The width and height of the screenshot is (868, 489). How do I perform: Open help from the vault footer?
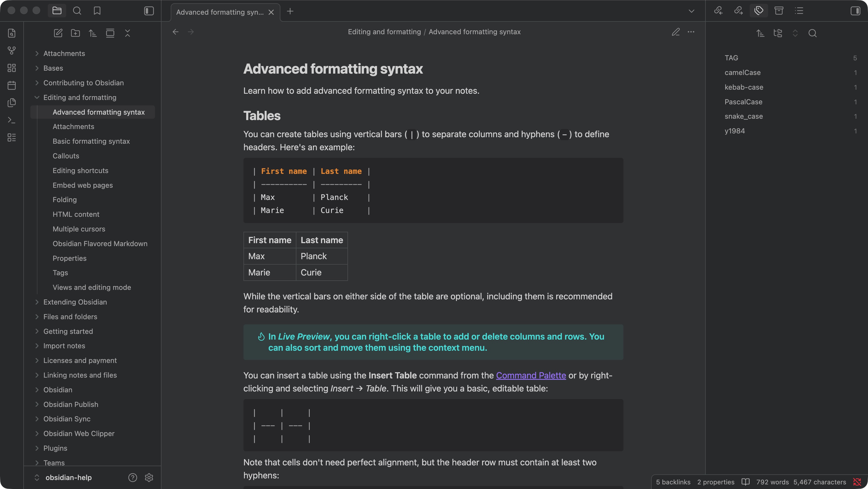pos(133,478)
